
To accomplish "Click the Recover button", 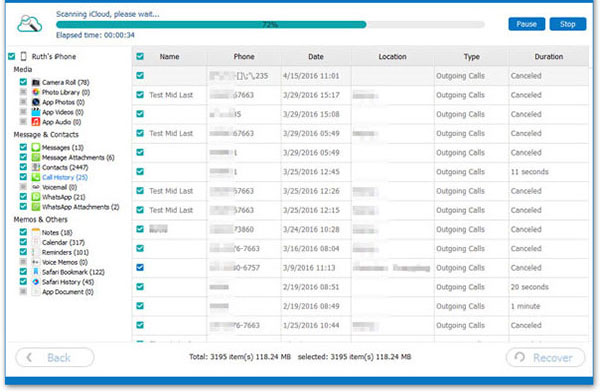I will coord(545,358).
